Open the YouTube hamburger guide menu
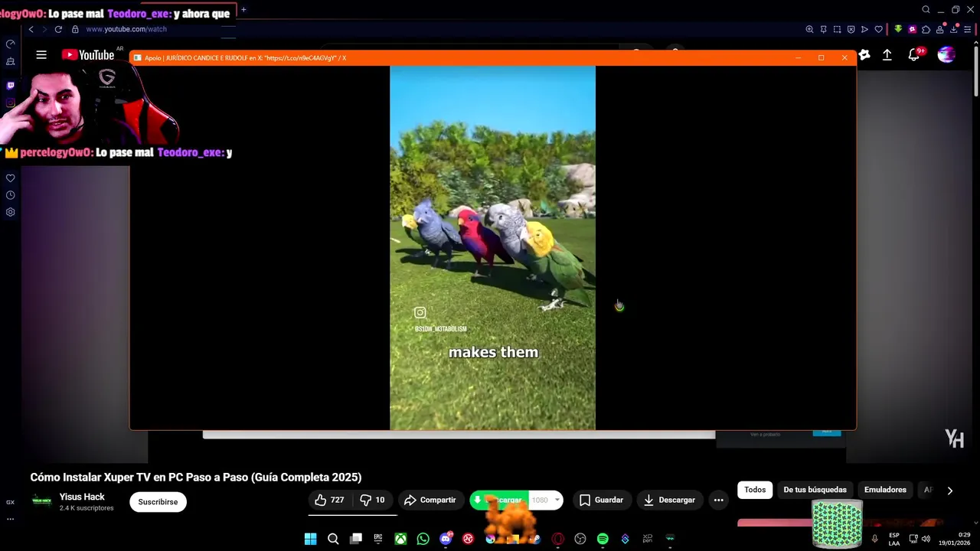 (x=41, y=54)
